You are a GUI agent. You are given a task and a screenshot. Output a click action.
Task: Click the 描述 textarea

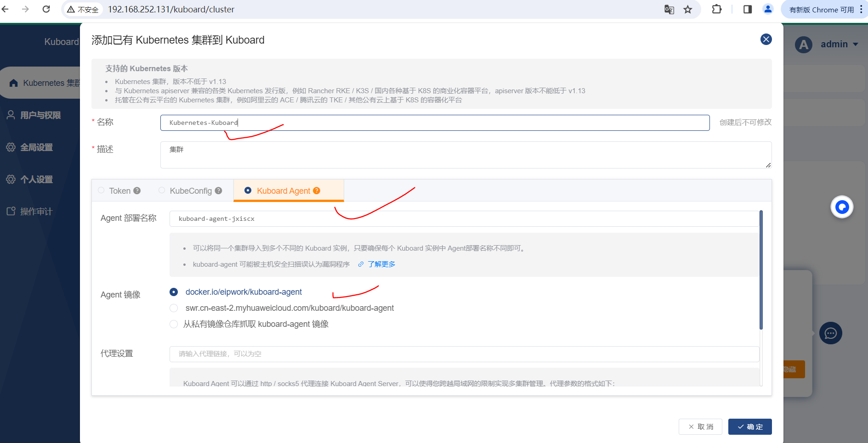coord(466,155)
